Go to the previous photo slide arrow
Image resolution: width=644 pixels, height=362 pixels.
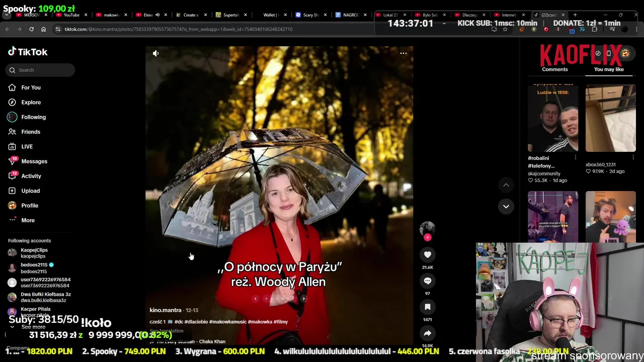[x=256, y=299]
